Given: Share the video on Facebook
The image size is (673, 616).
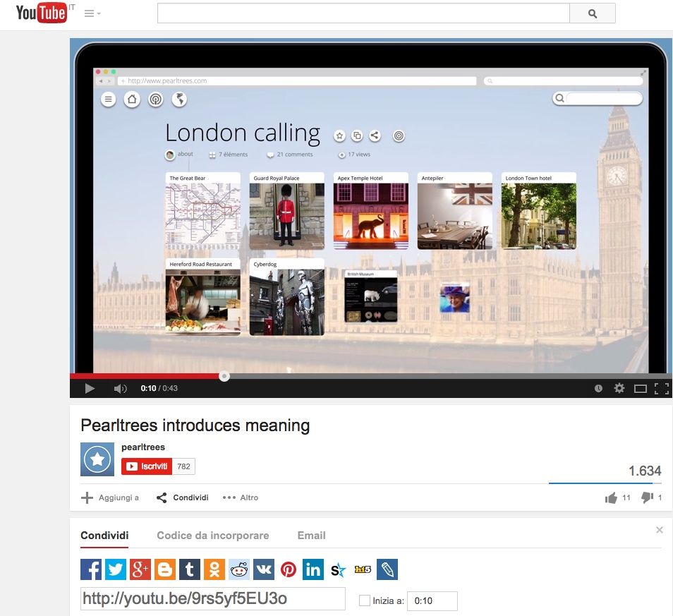Looking at the screenshot, I should tap(91, 569).
